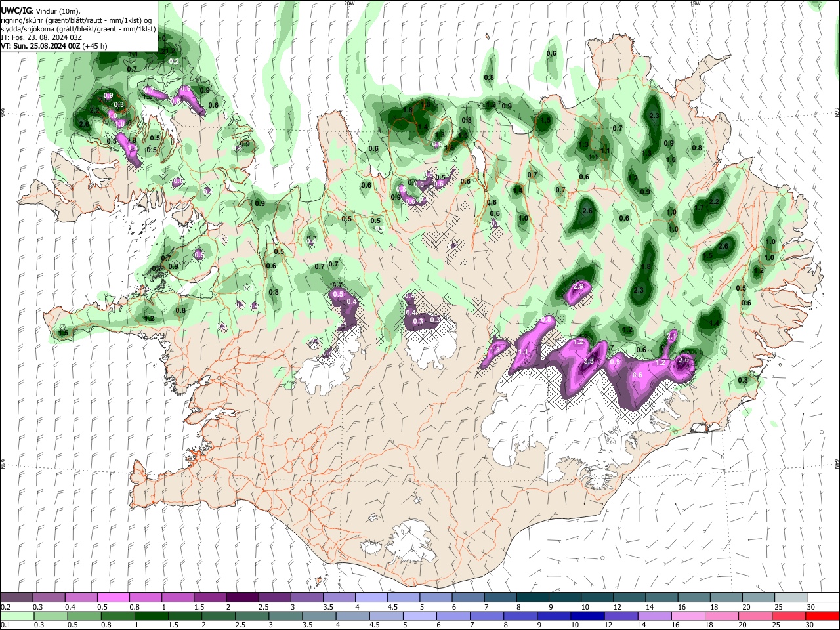Select the light green 0.3 swatch, lower legend

(x=51, y=616)
